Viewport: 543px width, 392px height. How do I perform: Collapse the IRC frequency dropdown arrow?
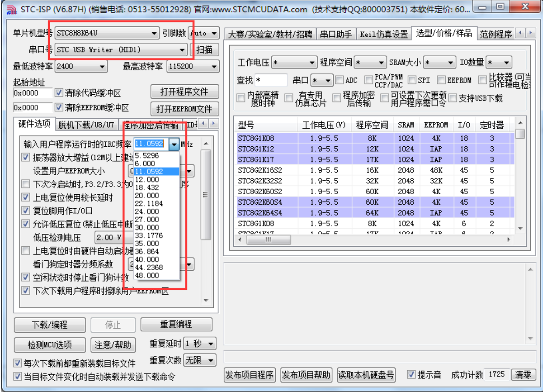tap(174, 144)
